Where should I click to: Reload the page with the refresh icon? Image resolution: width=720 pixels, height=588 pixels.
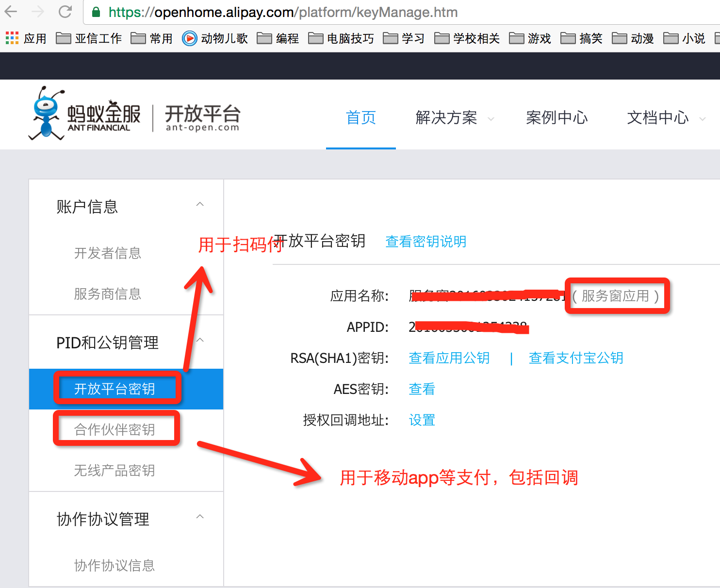[x=65, y=12]
